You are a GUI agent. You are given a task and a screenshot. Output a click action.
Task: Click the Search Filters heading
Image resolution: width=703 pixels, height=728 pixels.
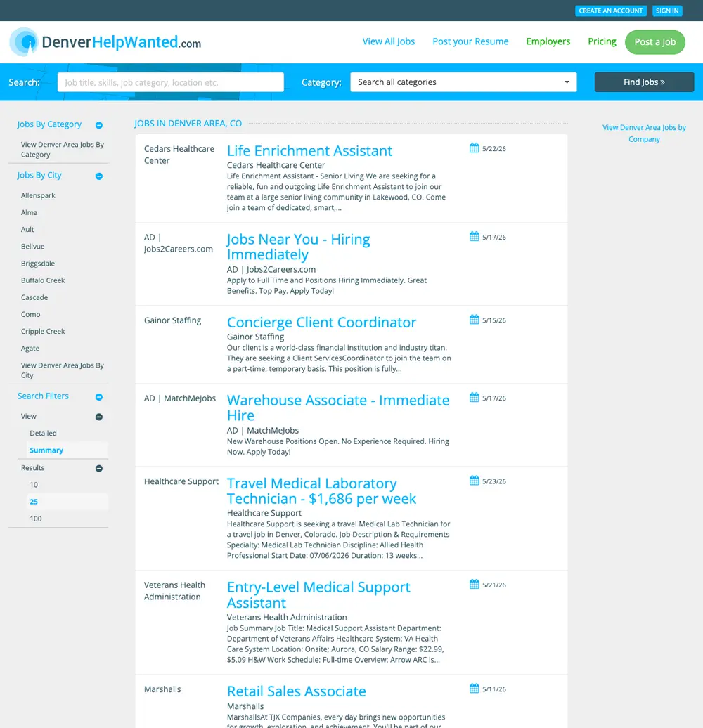pyautogui.click(x=43, y=396)
